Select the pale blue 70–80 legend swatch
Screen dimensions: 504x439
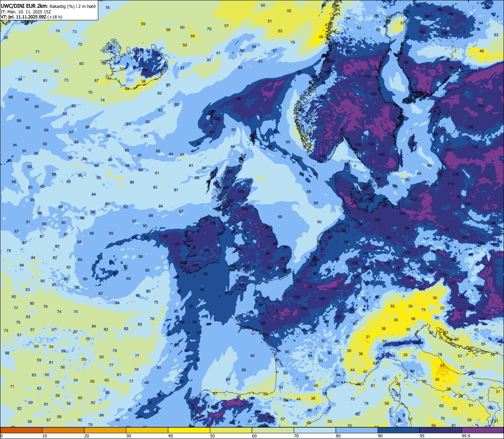(315, 430)
